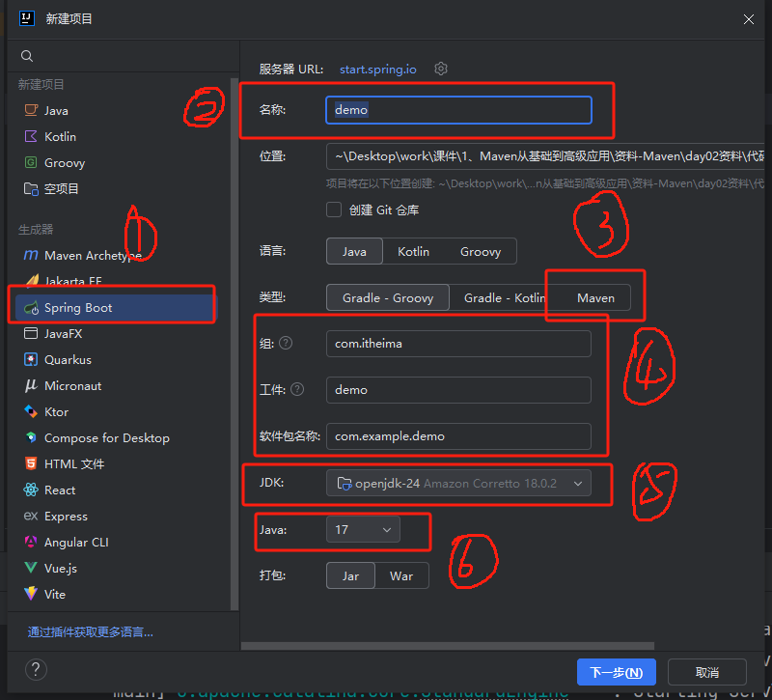The image size is (772, 700).
Task: Click the Micronaut mu icon
Action: click(x=31, y=385)
